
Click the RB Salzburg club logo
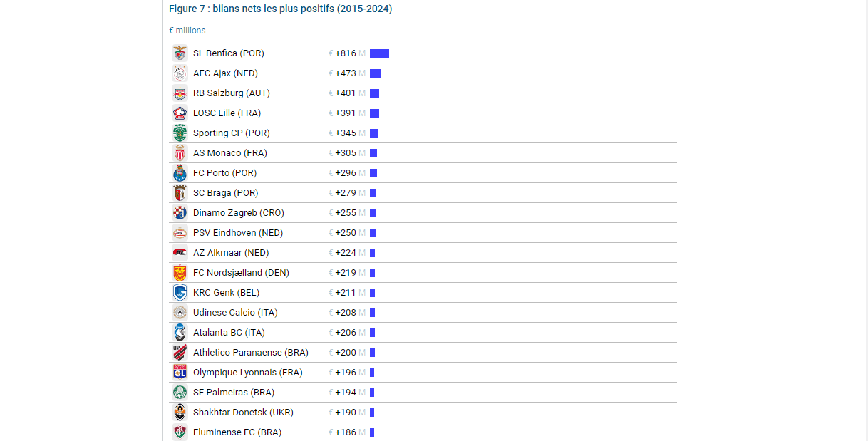180,93
